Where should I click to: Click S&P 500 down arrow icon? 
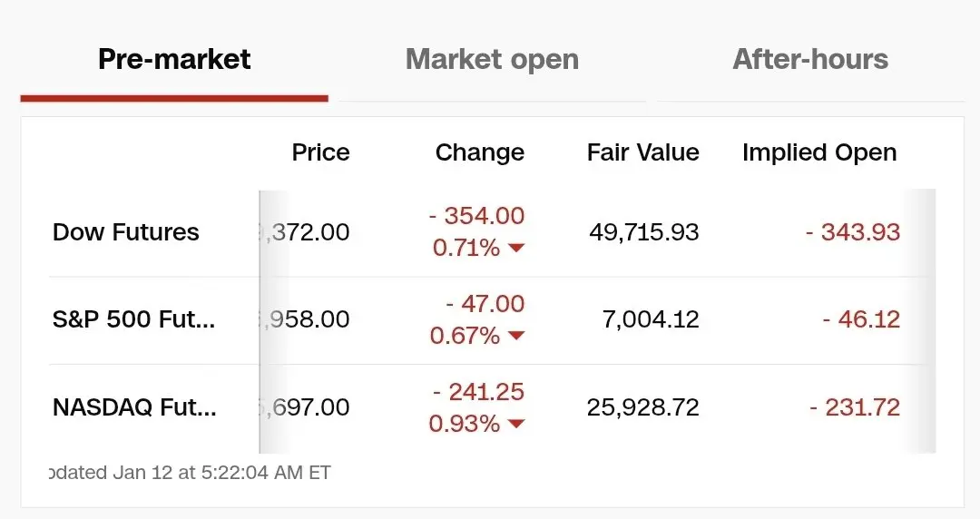[516, 337]
